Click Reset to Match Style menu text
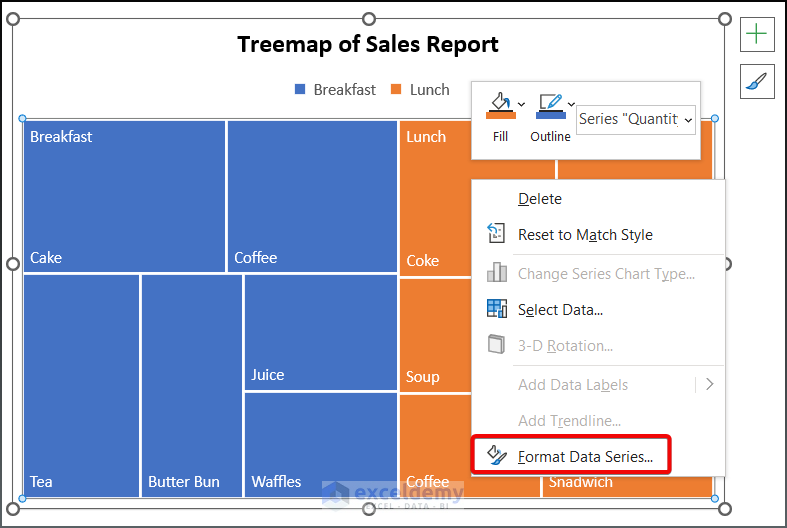The image size is (787, 528). [x=585, y=235]
